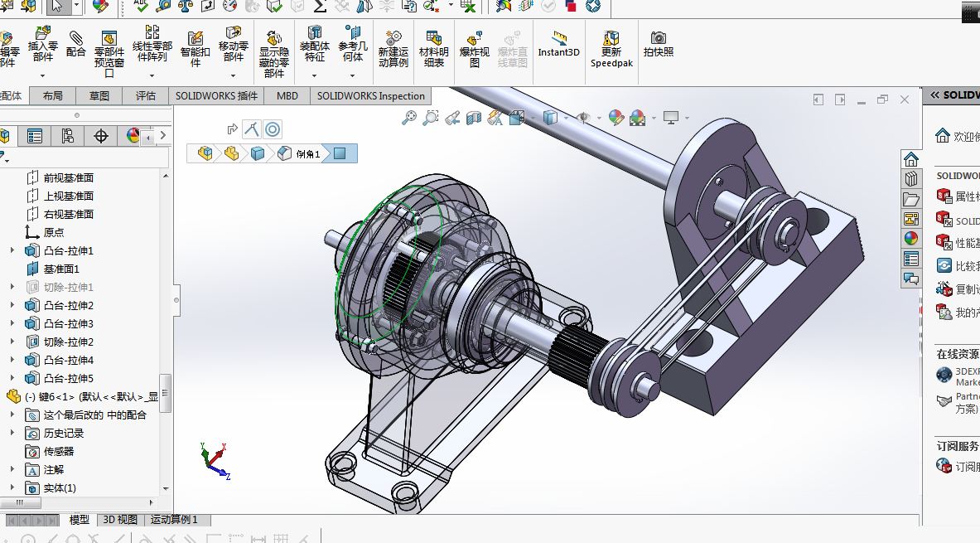Create a 新建运动算例 (New Motion Study)

tap(393, 49)
